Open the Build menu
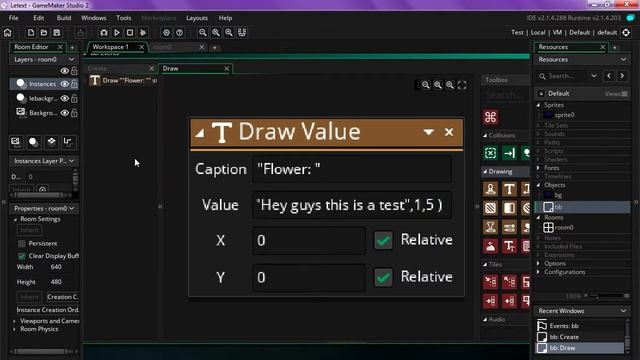Image resolution: width=640 pixels, height=360 pixels. point(64,18)
